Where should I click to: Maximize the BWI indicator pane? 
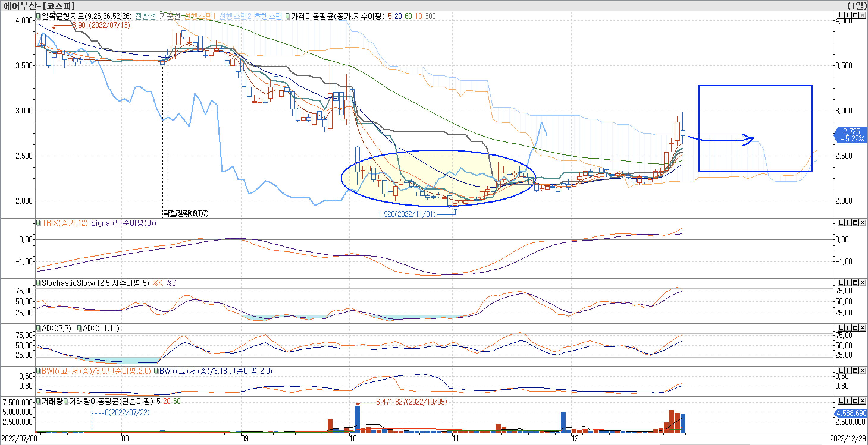click(x=856, y=371)
